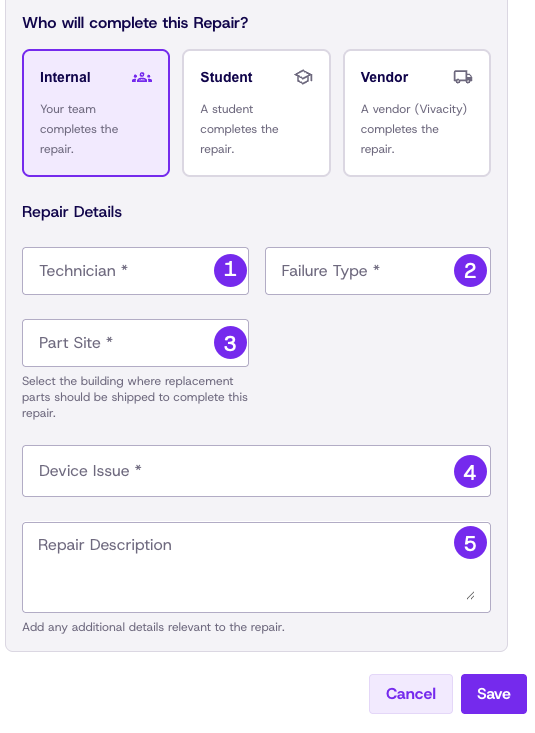
Task: Click the Cancel button
Action: (x=411, y=694)
